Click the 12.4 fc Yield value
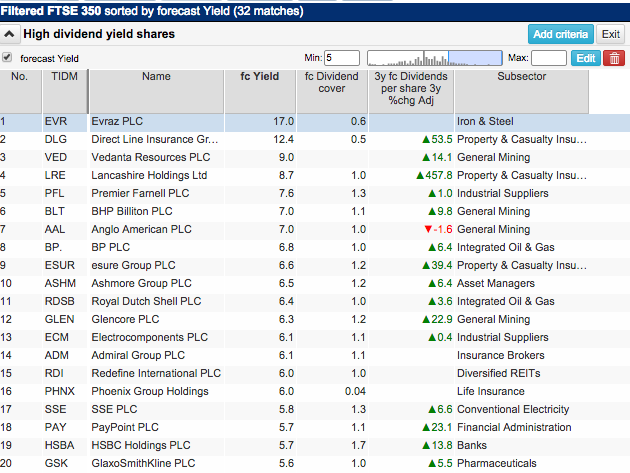Image resolution: width=630 pixels, height=473 pixels. coord(284,139)
